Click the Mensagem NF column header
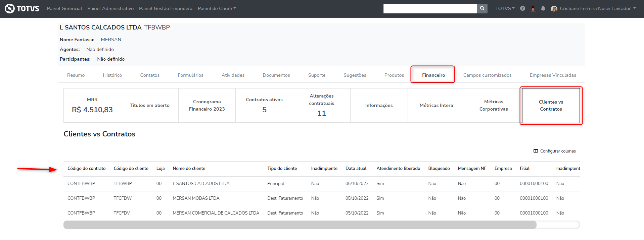Viewport: 644px width, 240px height. click(472, 168)
